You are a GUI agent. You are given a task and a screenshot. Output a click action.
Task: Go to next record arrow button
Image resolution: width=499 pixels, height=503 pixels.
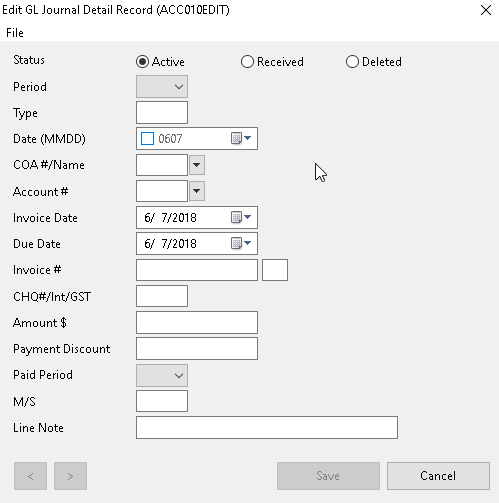(70, 476)
